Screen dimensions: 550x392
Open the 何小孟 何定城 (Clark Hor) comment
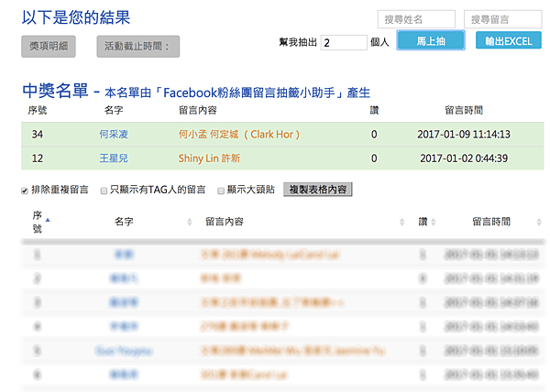coord(239,134)
